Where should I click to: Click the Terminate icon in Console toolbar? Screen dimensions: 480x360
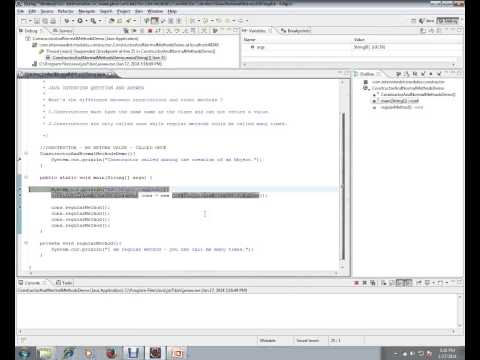(356, 283)
